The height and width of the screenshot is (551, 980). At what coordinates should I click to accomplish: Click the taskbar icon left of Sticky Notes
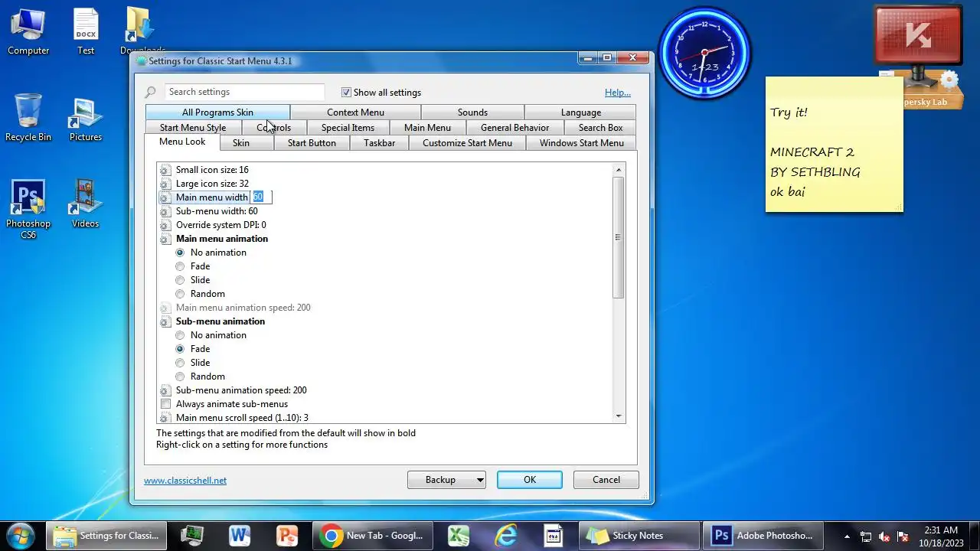[x=554, y=536]
